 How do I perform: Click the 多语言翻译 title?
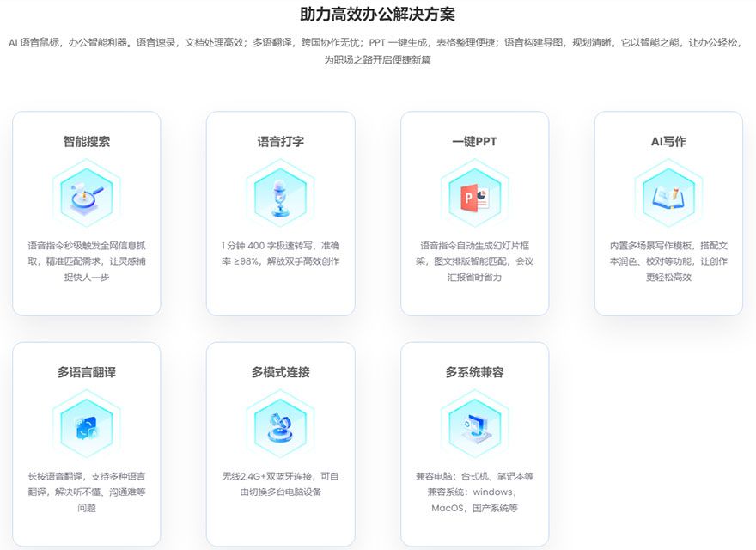tap(86, 372)
